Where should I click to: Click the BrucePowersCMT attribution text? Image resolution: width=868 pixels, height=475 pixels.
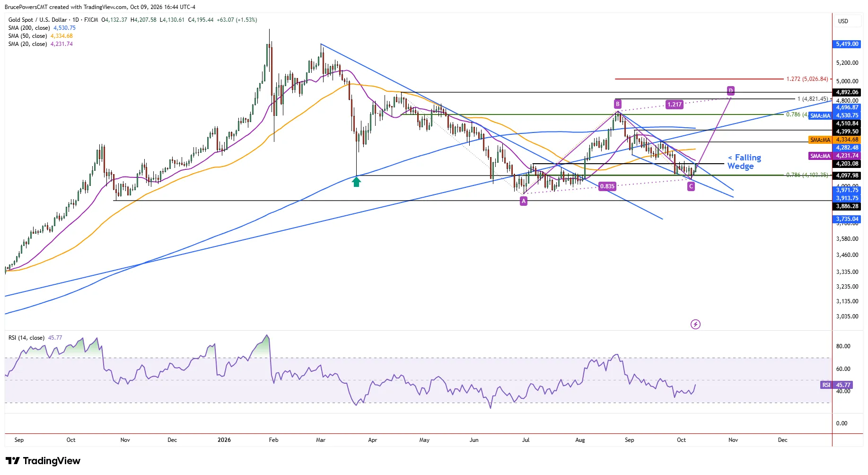pos(26,7)
